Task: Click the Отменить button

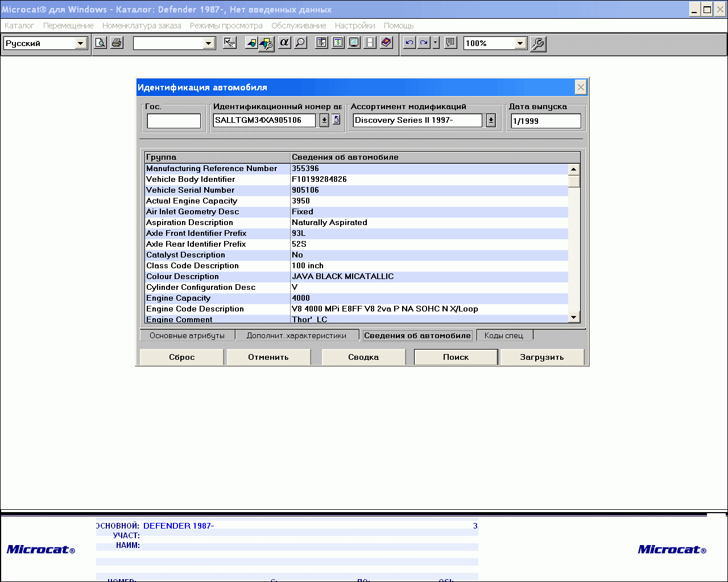Action: pos(268,357)
